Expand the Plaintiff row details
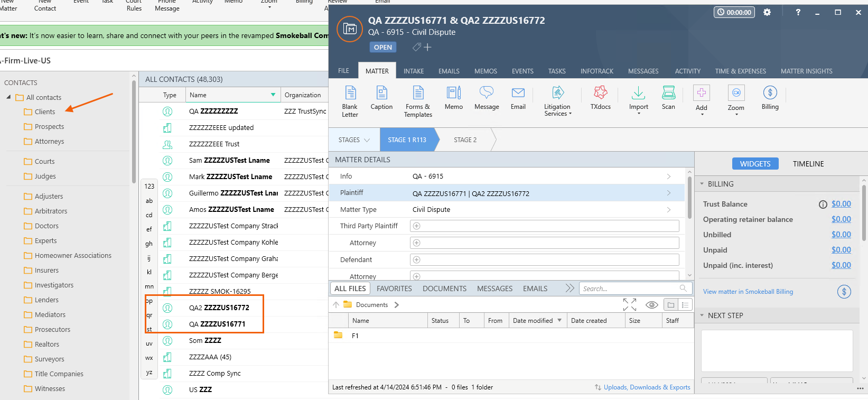 click(668, 193)
